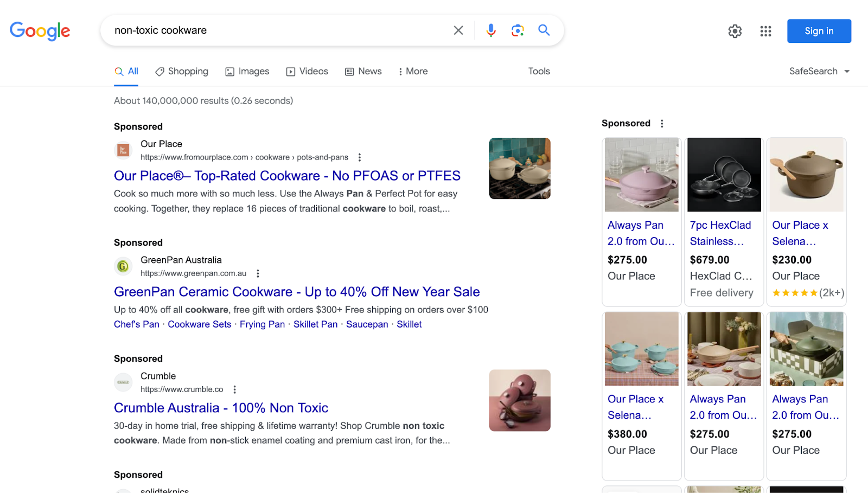Open blue Our Place x Selena $380 image
This screenshot has height=493, width=868.
tap(642, 349)
